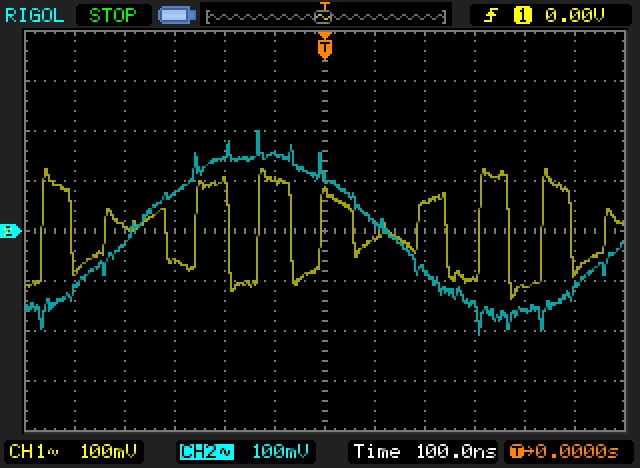Click the orange T trigger marker above grid
640x468 pixels.
[x=324, y=46]
